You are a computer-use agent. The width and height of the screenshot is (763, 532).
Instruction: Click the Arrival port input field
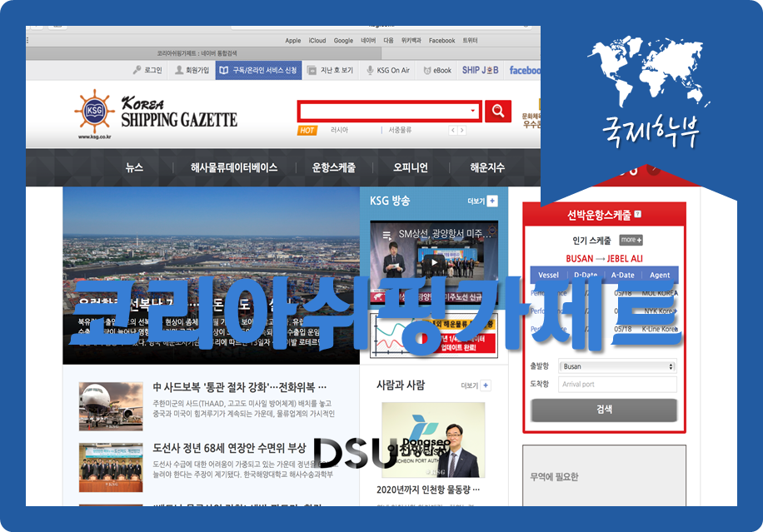click(617, 384)
